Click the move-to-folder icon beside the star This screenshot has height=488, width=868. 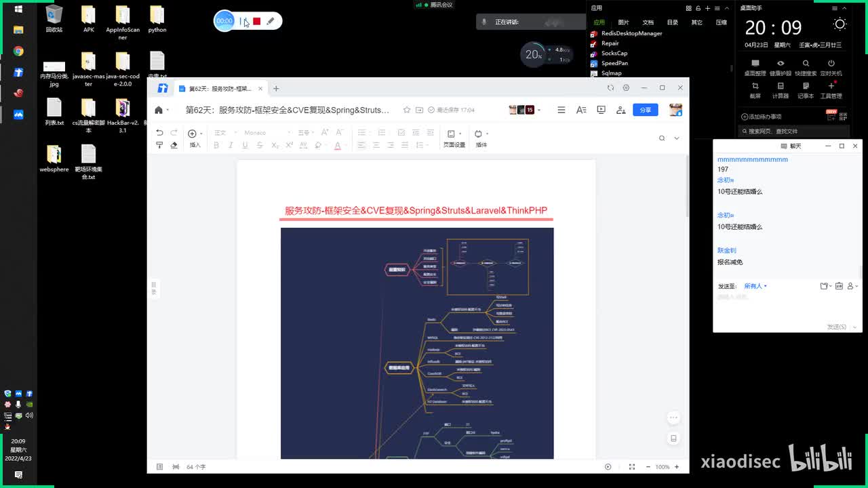click(x=419, y=110)
